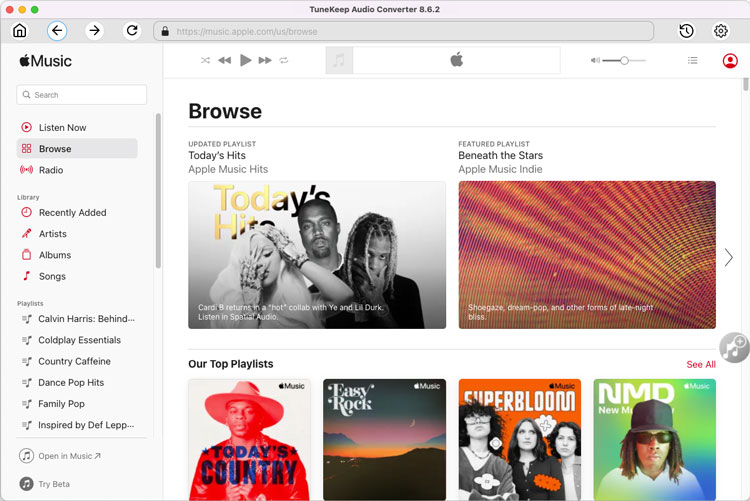
Task: Mute audio via speaker icon
Action: (x=595, y=60)
